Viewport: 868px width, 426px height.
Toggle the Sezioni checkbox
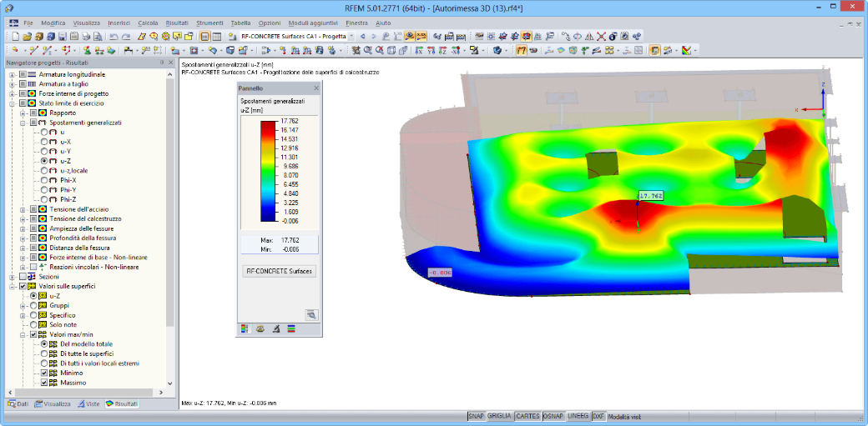(23, 276)
